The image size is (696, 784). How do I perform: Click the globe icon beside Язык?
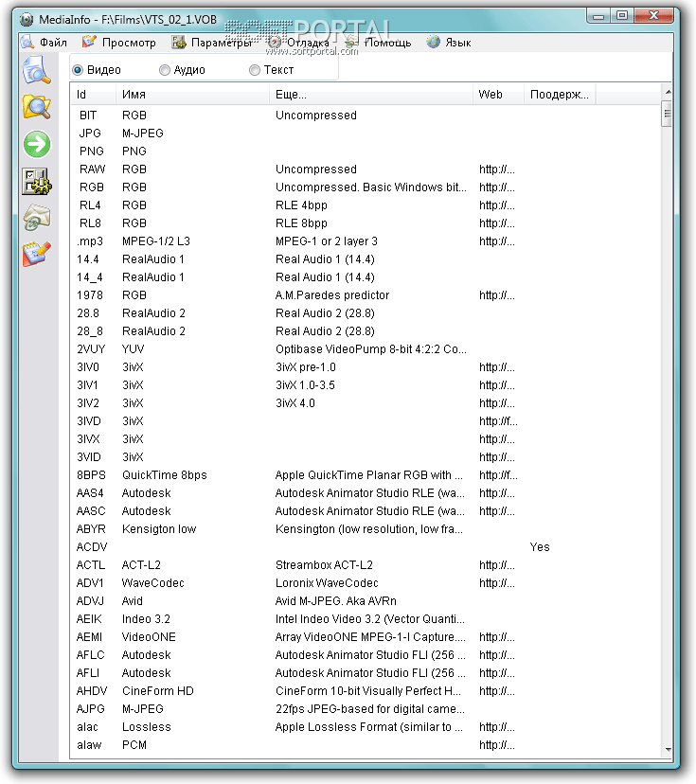click(x=433, y=43)
